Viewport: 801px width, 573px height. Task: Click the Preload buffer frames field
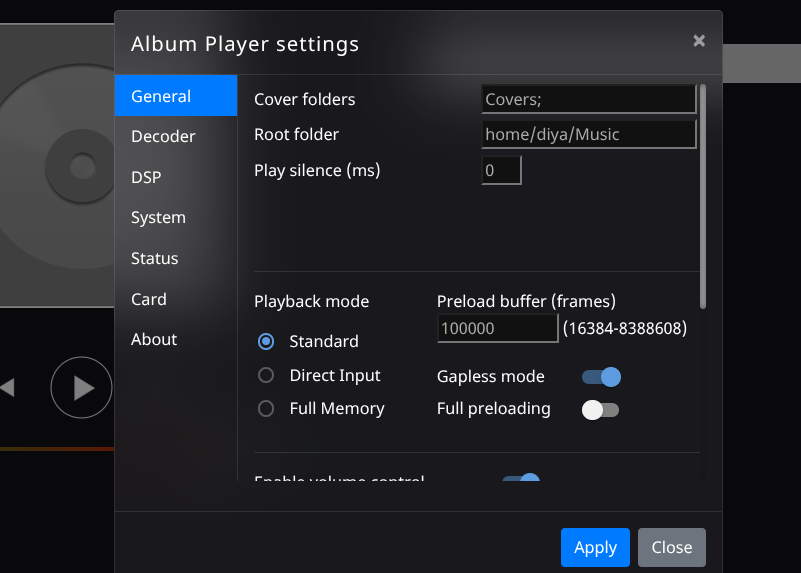click(497, 328)
